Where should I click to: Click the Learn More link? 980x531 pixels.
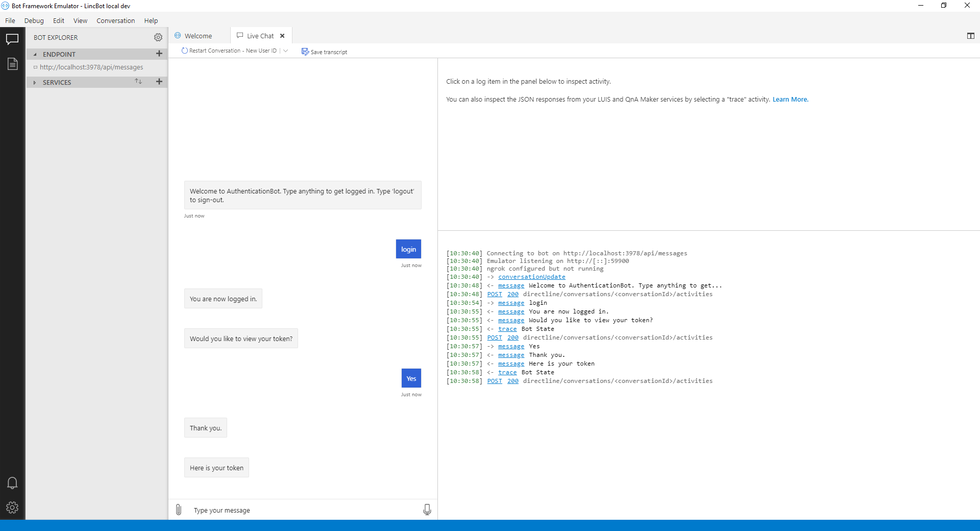click(790, 99)
